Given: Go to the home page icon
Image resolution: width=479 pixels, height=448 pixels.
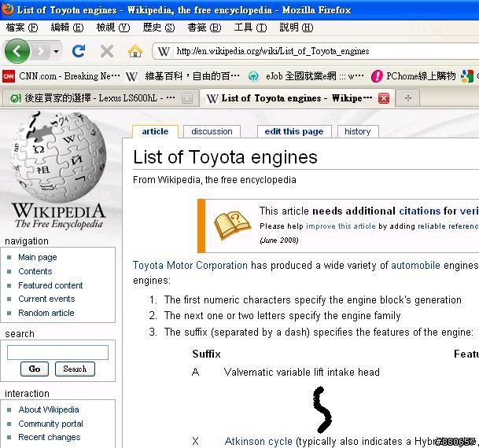Looking at the screenshot, I should click(x=135, y=51).
